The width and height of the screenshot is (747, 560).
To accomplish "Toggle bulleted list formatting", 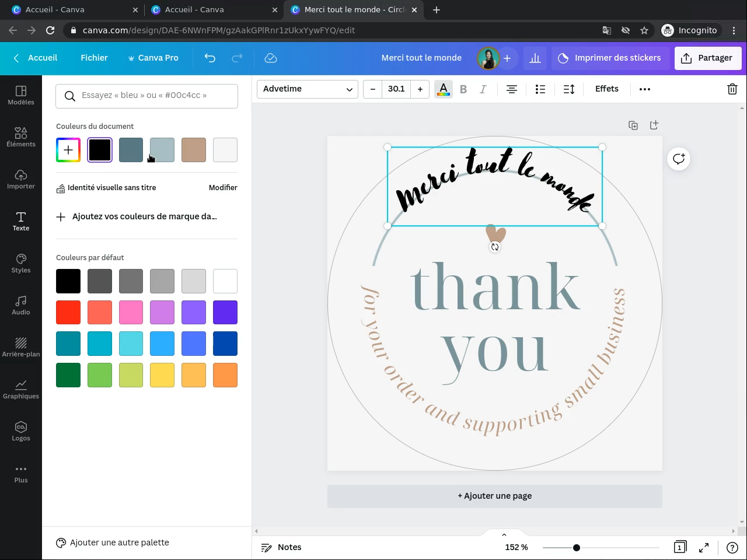I will [x=540, y=89].
